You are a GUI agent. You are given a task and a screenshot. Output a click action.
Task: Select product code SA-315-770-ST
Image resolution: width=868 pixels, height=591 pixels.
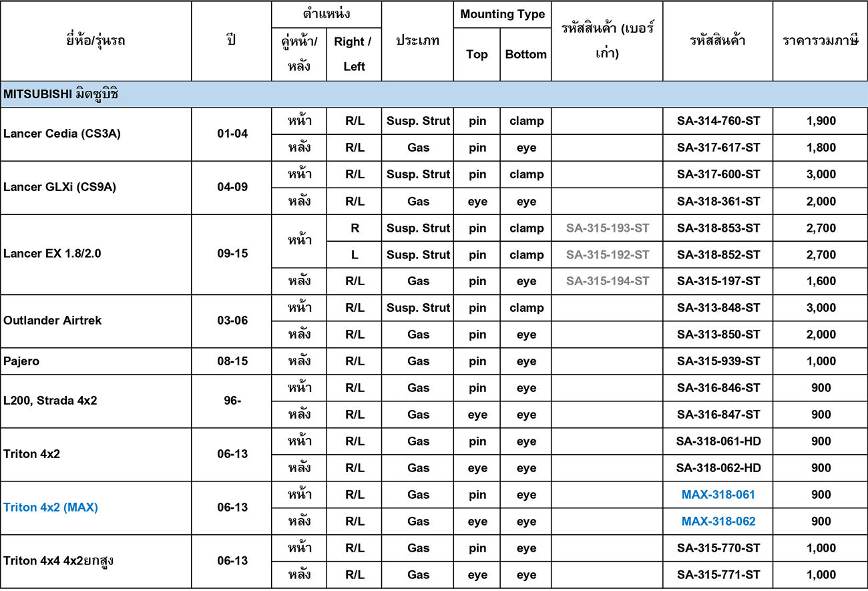[x=718, y=548]
